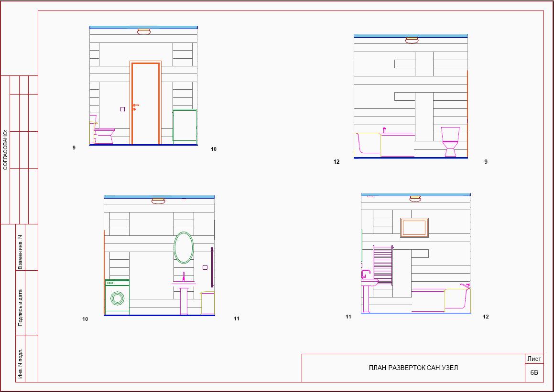Click the title text ПЛАН РАЗВЕРТОК САН.УЗЕЛ
This screenshot has width=554, height=392.
click(413, 368)
